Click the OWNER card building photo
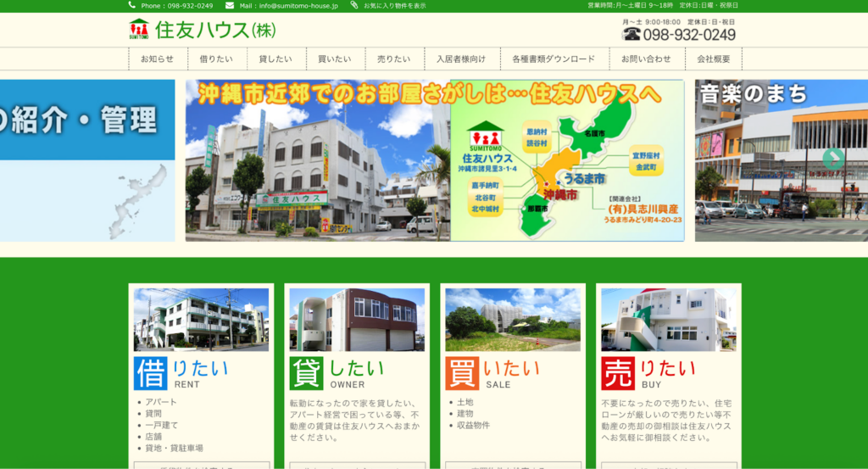This screenshot has width=868, height=469. (x=357, y=320)
